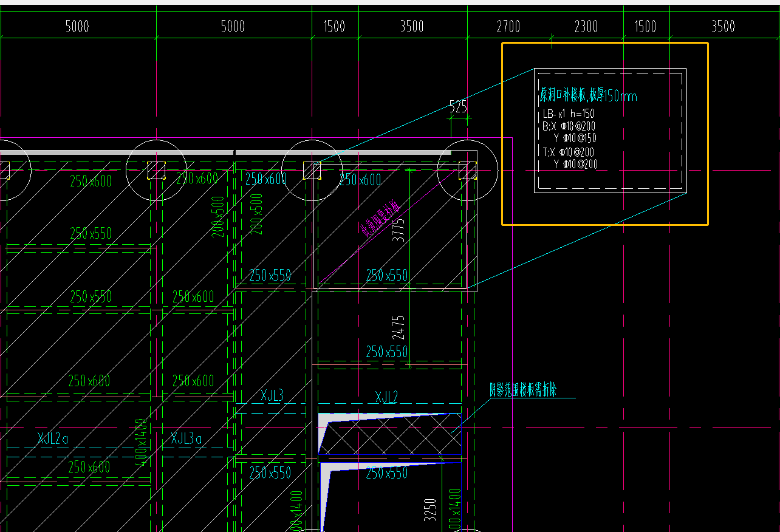Image resolution: width=780 pixels, height=532 pixels.
Task: Select the 2300 dimension text
Action: click(586, 26)
